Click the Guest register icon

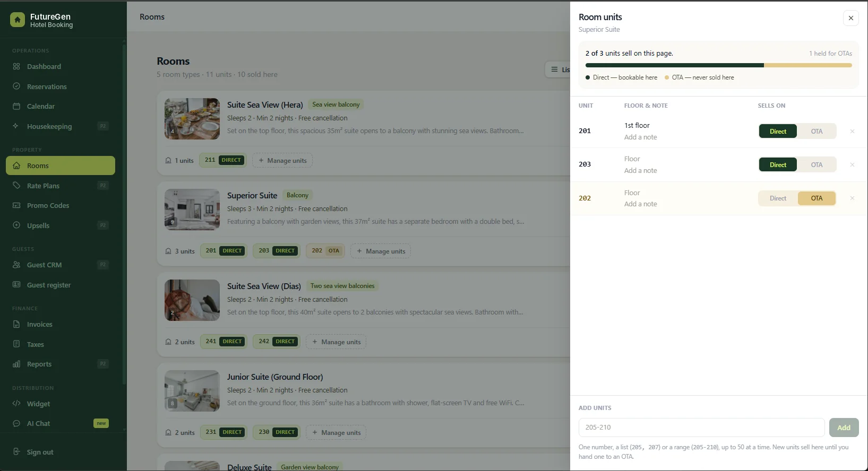pos(16,285)
